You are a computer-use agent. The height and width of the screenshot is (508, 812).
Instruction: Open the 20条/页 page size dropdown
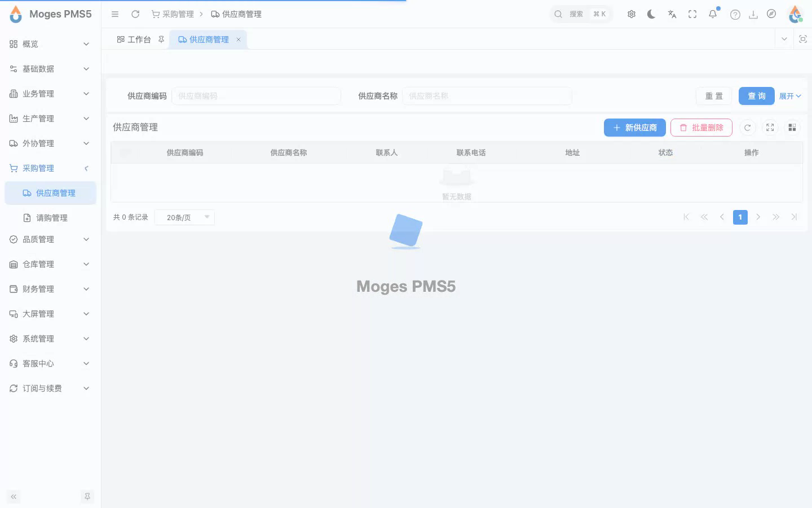pyautogui.click(x=184, y=217)
